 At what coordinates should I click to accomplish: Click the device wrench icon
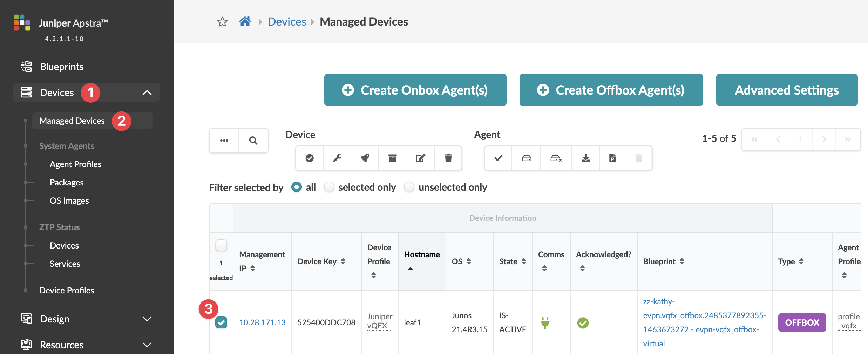[337, 158]
